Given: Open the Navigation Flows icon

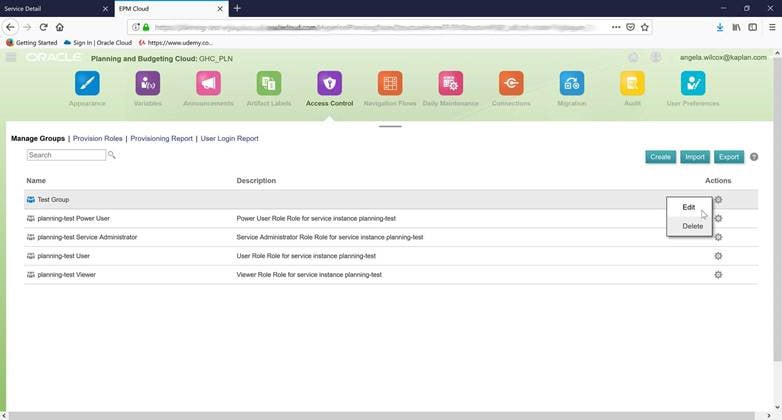Looking at the screenshot, I should (390, 84).
